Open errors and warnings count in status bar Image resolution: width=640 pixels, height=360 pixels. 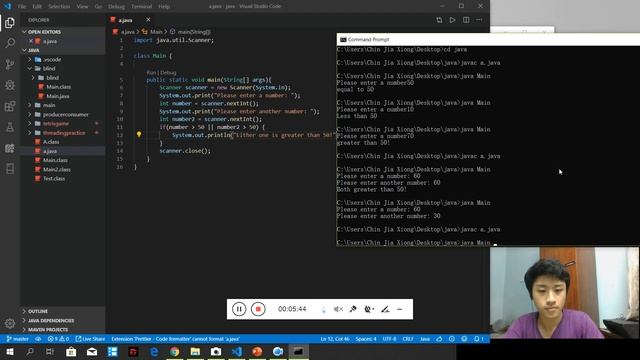[58, 339]
